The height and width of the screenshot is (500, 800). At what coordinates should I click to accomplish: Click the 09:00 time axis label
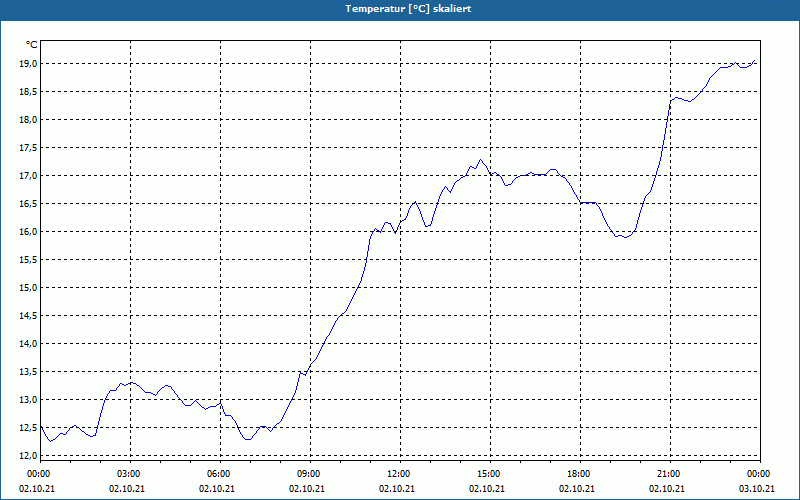310,474
